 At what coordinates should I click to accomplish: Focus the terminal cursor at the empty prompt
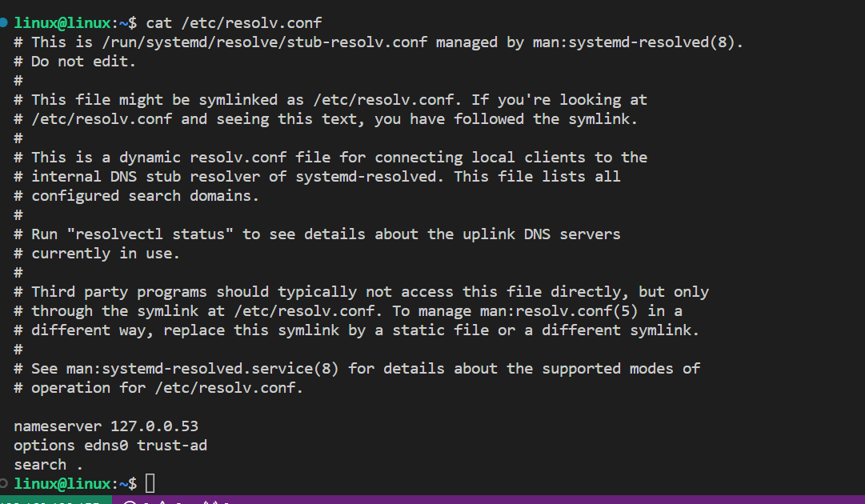coord(150,483)
